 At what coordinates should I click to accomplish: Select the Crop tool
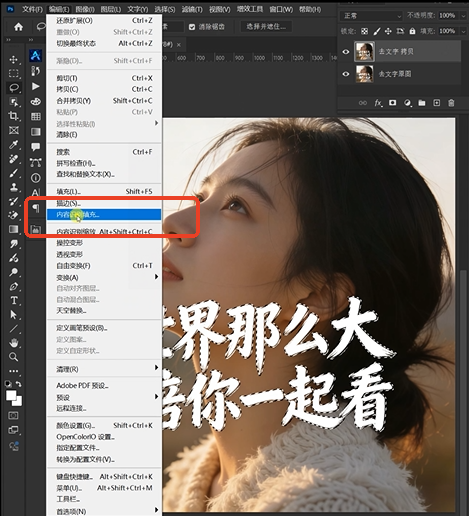coord(13,116)
